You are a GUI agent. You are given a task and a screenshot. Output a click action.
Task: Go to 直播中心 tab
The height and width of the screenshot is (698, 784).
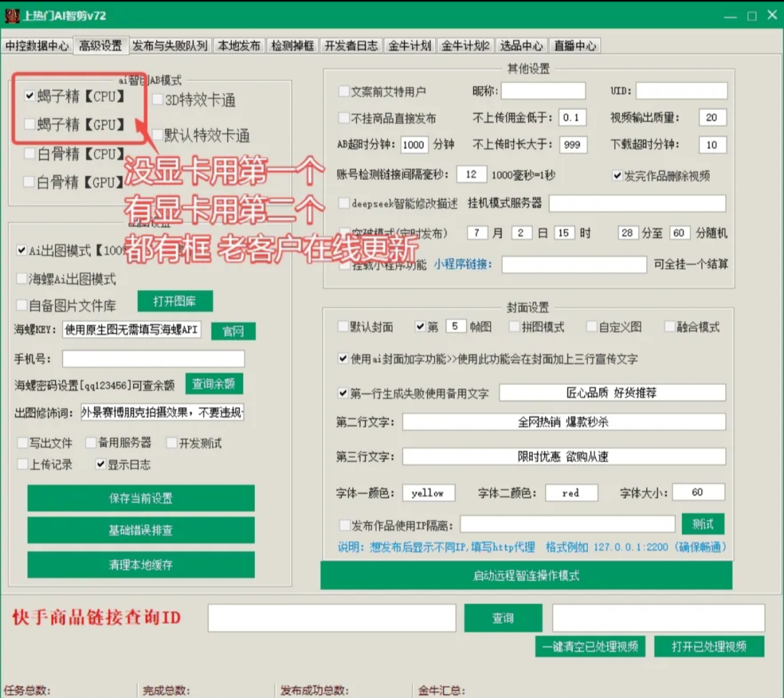tap(575, 46)
